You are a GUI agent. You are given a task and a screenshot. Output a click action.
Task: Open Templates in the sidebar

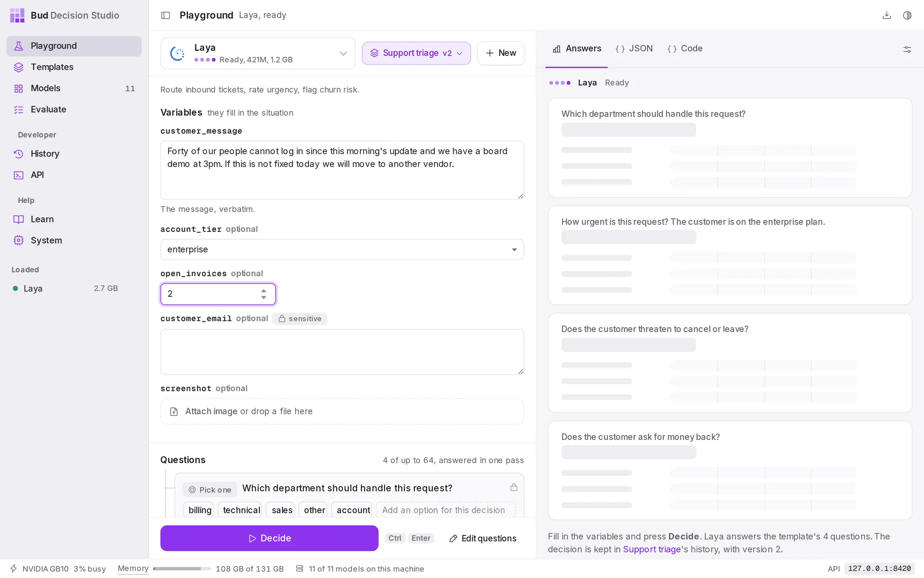[x=74, y=67]
